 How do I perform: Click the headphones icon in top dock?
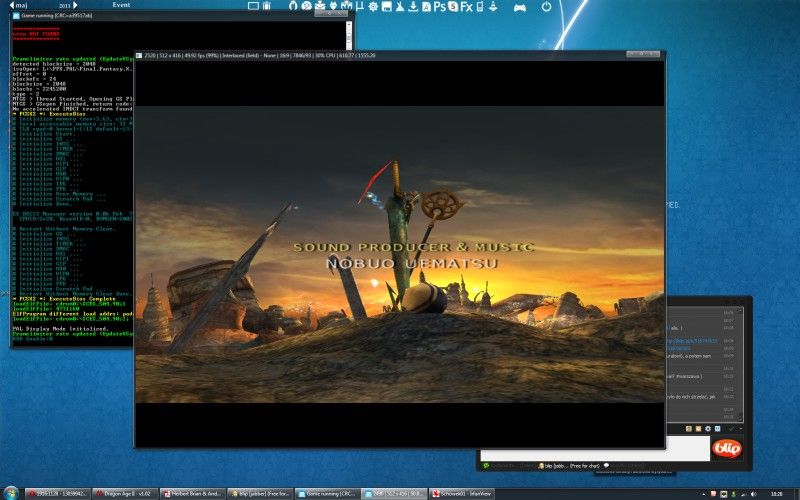point(293,6)
